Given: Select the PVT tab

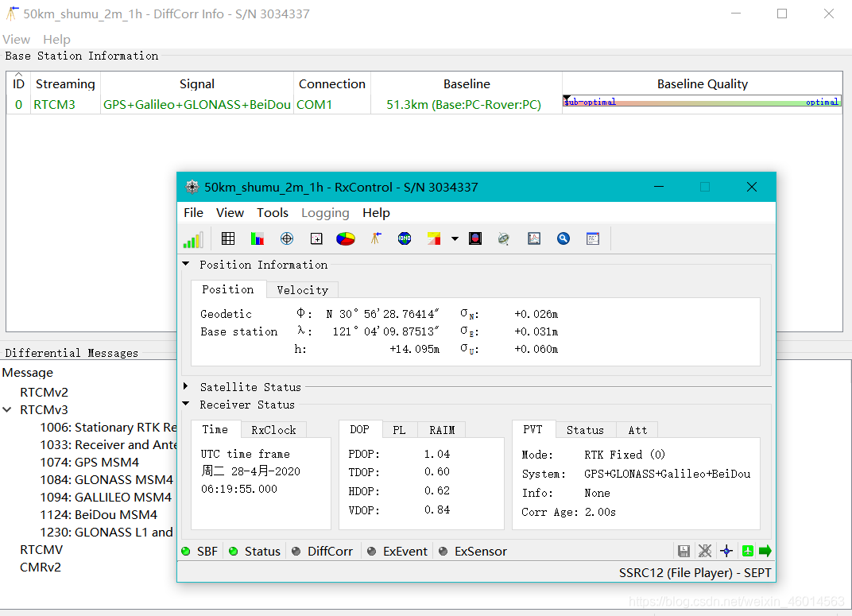Looking at the screenshot, I should click(532, 430).
